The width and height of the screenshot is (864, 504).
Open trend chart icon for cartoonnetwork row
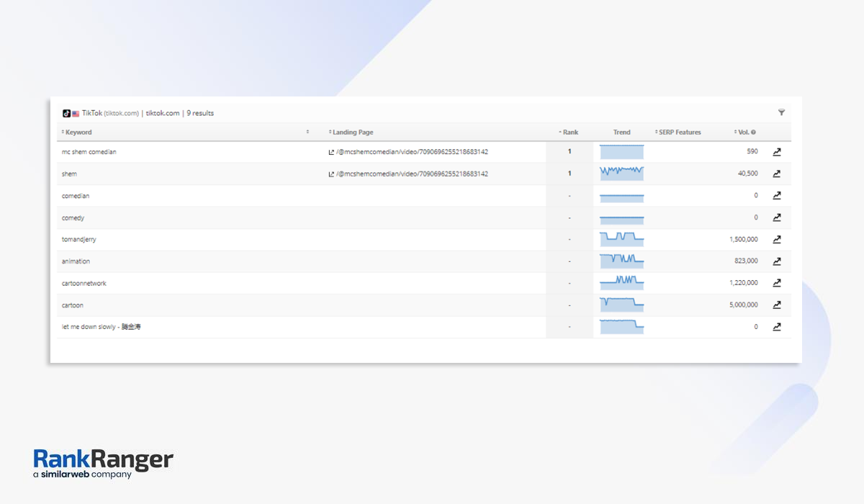777,283
